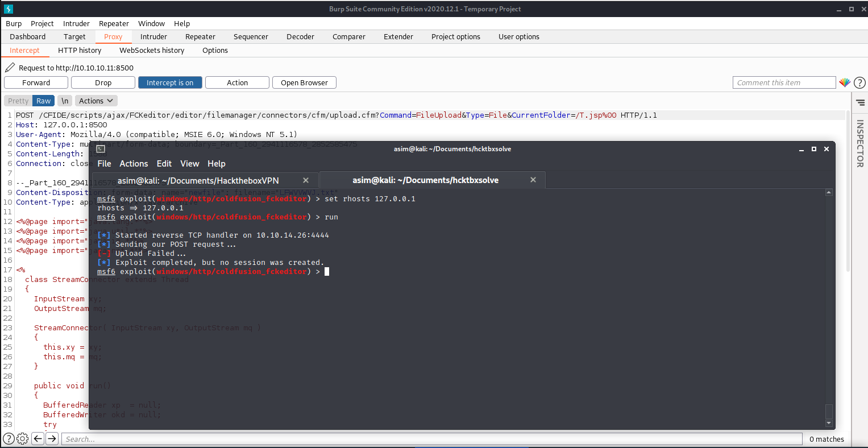Open the proxy Options sub-tab
Screen dimensions: 868x448
[x=215, y=50]
